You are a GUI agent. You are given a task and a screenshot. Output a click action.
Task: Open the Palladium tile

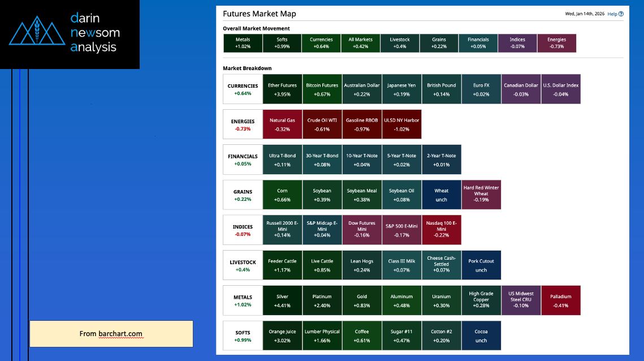(x=560, y=300)
